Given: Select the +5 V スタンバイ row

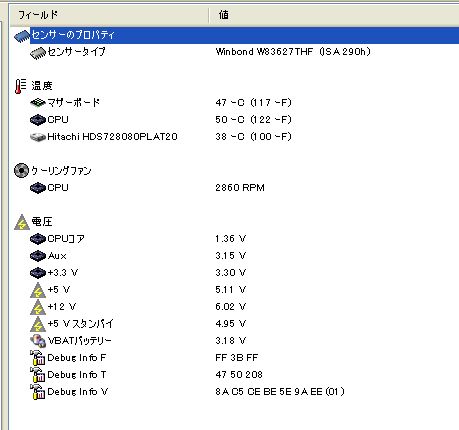Looking at the screenshot, I should coord(234,324).
